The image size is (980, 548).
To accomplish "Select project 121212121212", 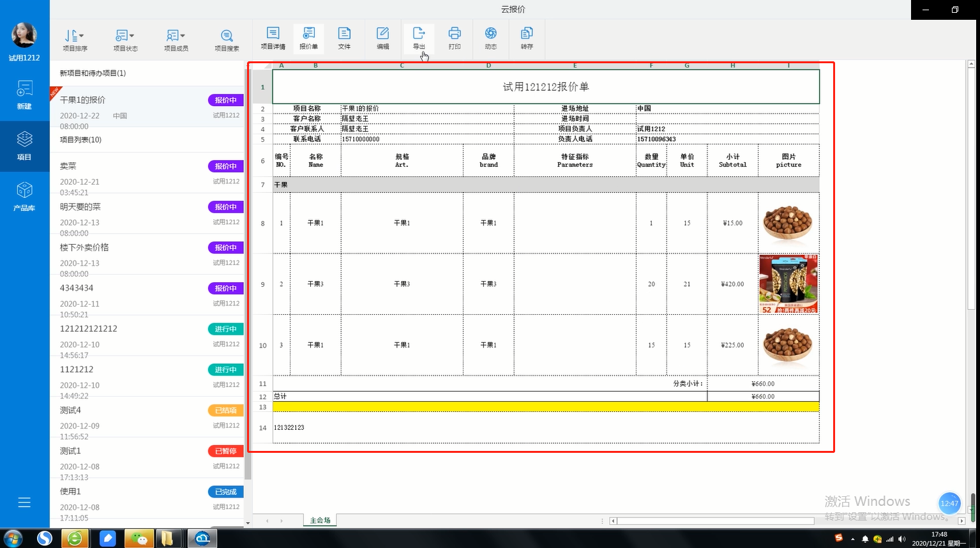I will pos(147,337).
